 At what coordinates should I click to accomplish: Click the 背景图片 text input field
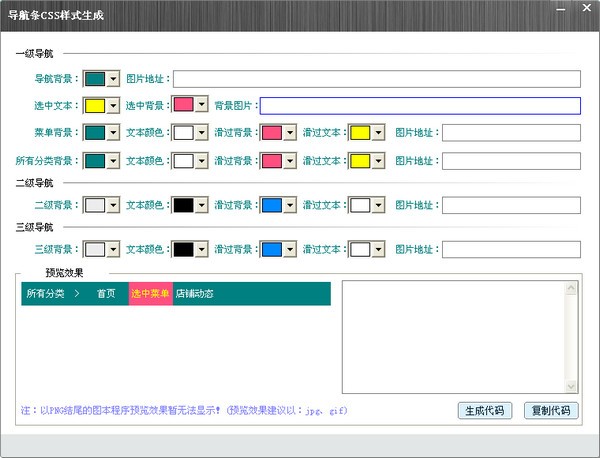tap(420, 106)
